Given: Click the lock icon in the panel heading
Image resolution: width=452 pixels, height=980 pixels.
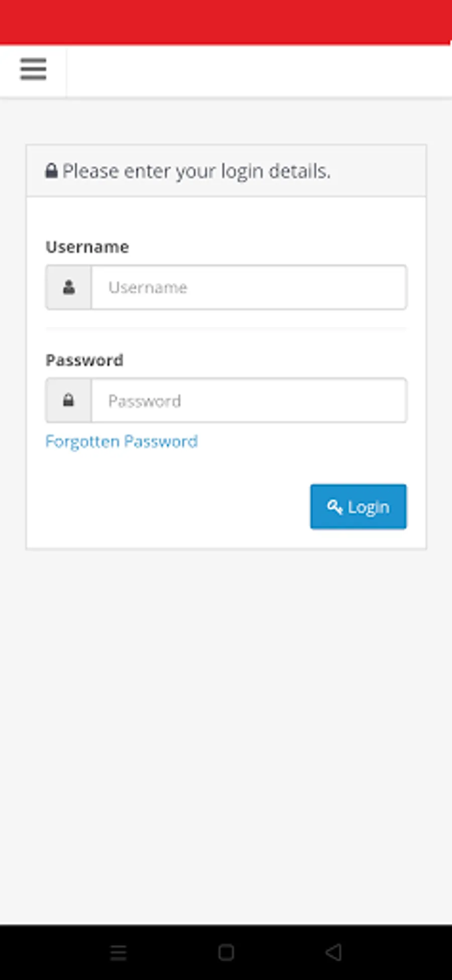Looking at the screenshot, I should [x=51, y=171].
